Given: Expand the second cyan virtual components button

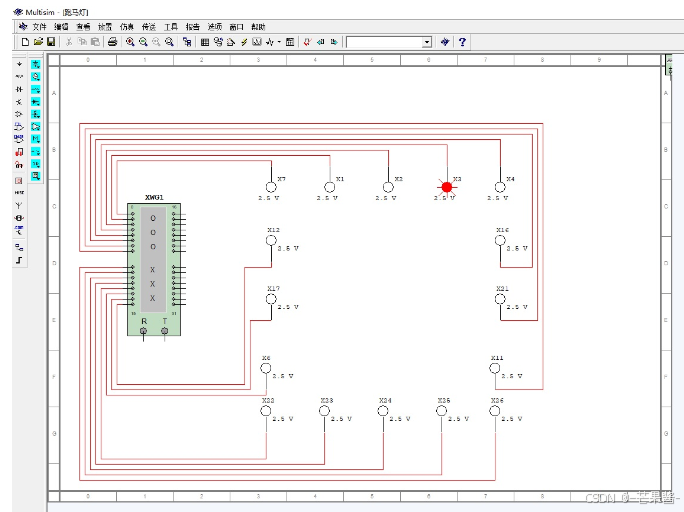Looking at the screenshot, I should (36, 76).
